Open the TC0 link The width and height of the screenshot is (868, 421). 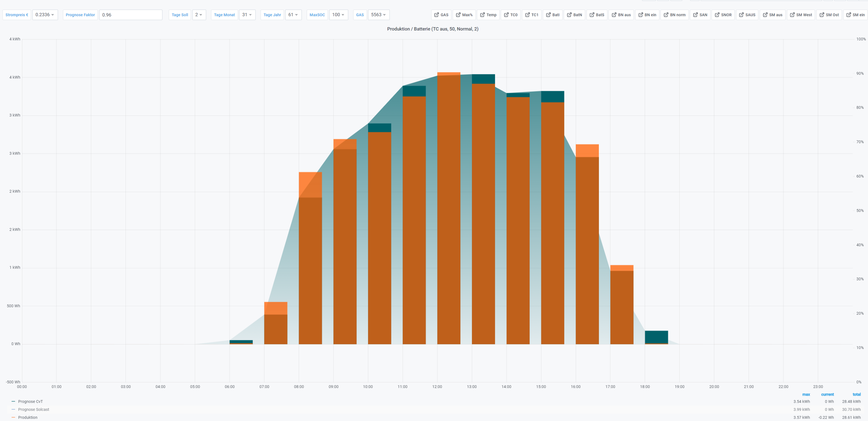(510, 15)
